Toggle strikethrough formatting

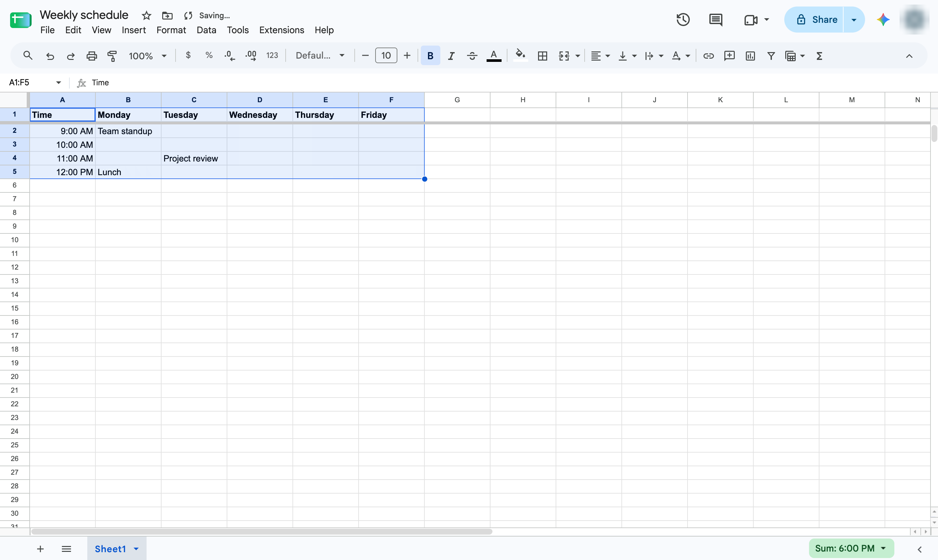(472, 56)
